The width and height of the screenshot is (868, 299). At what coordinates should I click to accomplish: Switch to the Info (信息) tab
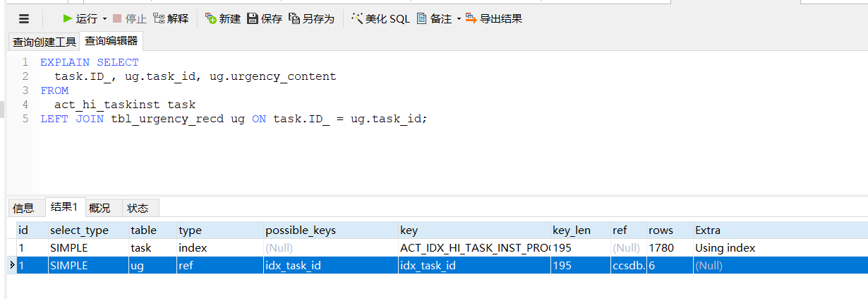(x=23, y=208)
